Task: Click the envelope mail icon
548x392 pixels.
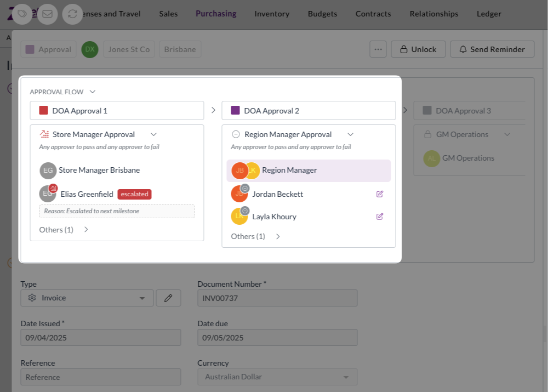Action: tap(48, 14)
